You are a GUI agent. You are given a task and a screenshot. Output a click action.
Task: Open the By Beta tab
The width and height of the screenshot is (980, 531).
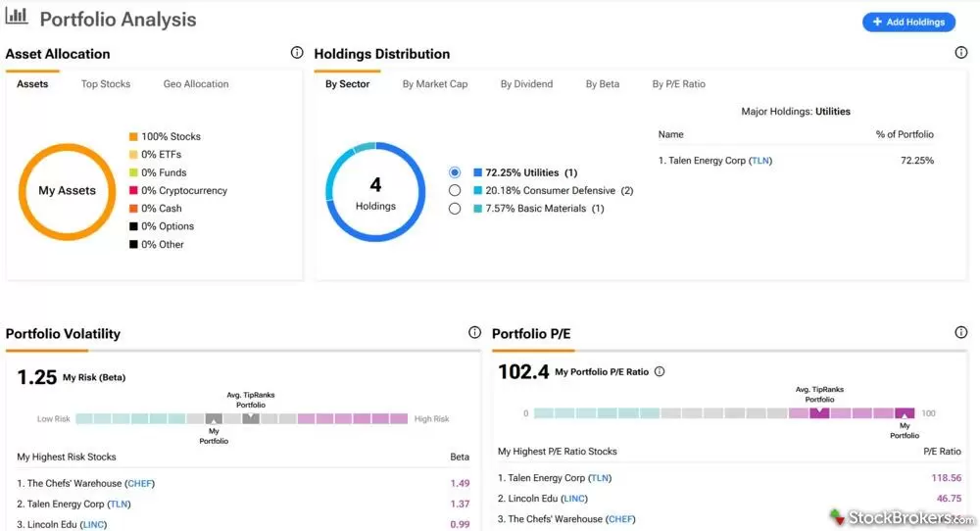[603, 83]
